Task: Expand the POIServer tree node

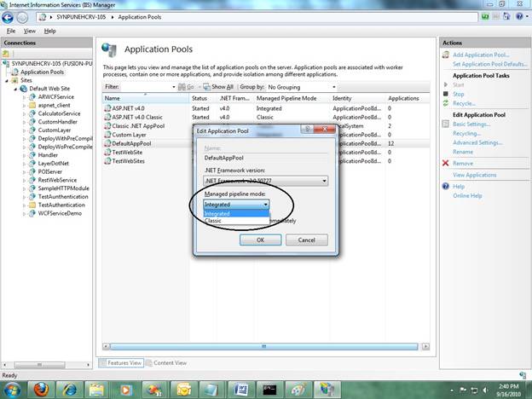Action: tap(24, 172)
